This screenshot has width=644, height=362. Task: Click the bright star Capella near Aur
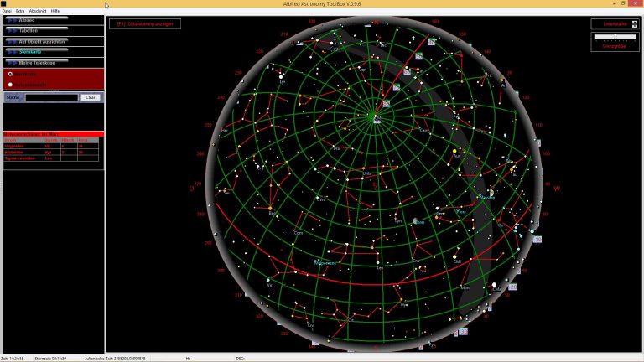tap(454, 151)
